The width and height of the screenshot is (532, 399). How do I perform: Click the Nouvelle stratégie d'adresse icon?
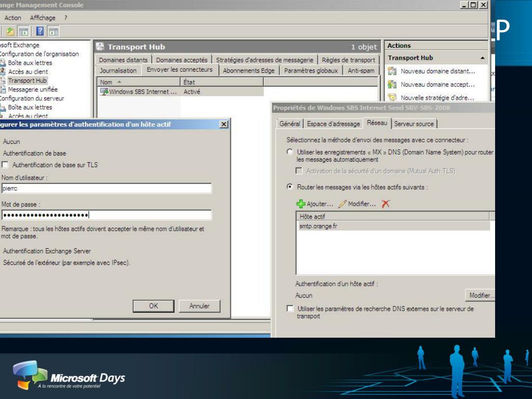coord(392,98)
